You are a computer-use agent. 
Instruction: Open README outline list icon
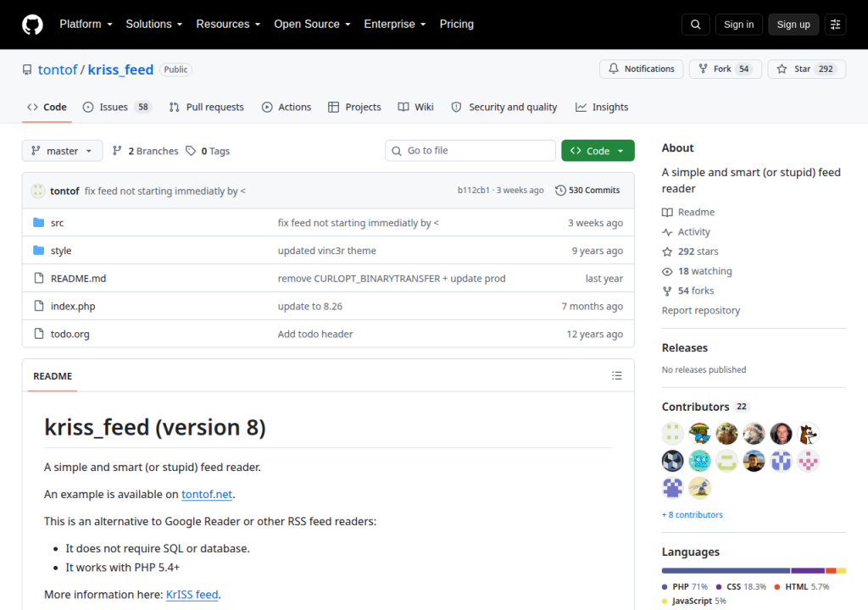click(617, 376)
